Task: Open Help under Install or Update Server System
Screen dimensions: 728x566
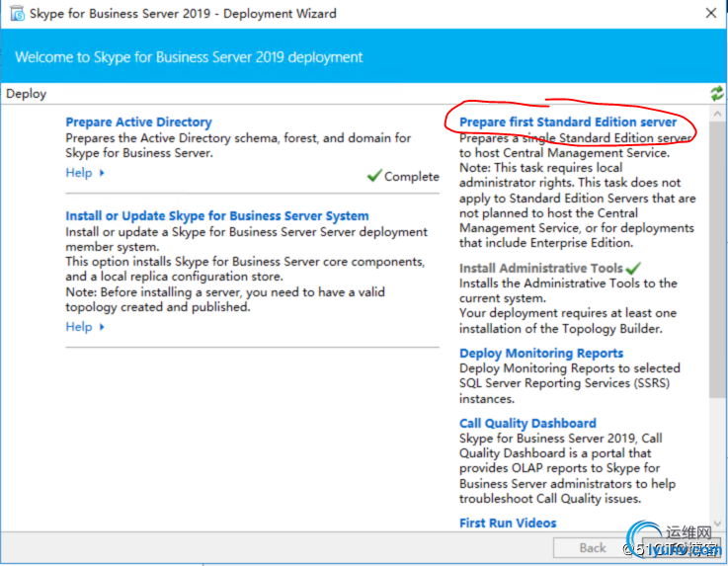Action: pos(79,327)
